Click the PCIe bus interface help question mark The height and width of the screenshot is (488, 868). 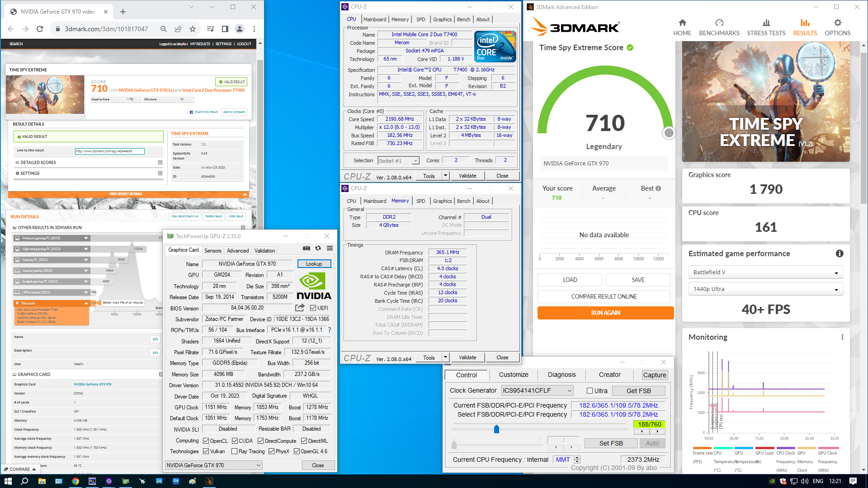(x=330, y=330)
